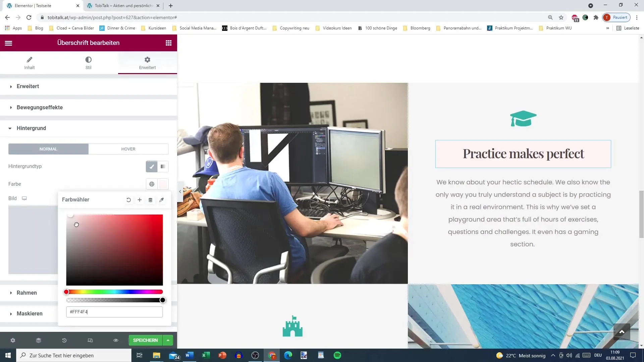Click the green plus button next to SPEICHERN
Image resolution: width=644 pixels, height=362 pixels.
(168, 340)
